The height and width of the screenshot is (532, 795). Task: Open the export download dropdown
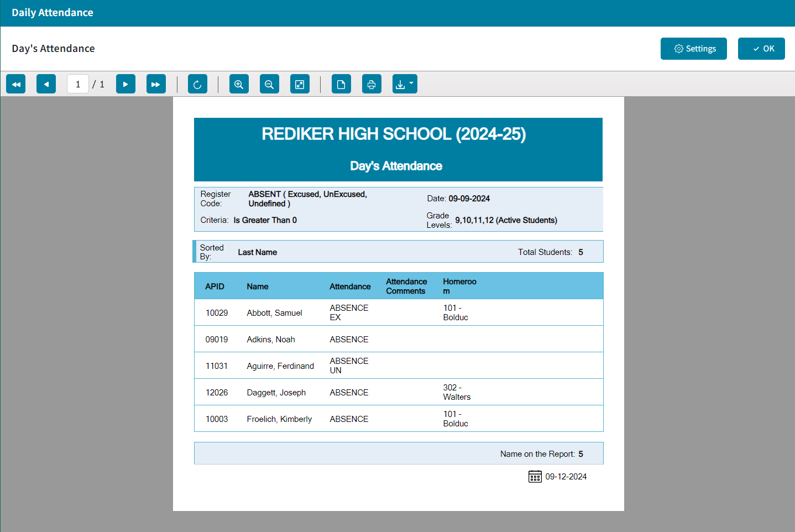pyautogui.click(x=405, y=84)
